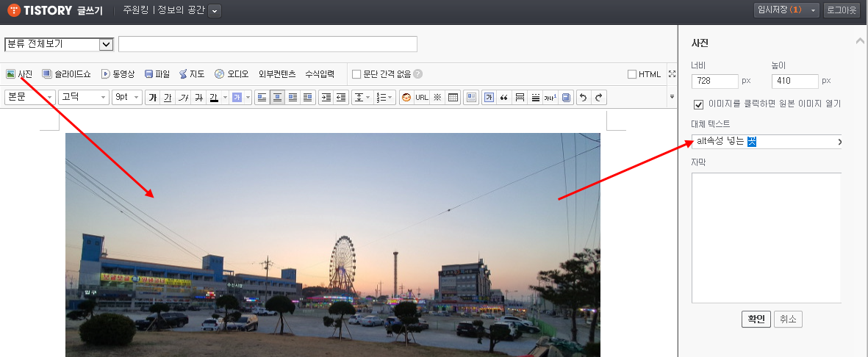Expand the background color picker arrow
The height and width of the screenshot is (357, 868).
click(x=248, y=98)
